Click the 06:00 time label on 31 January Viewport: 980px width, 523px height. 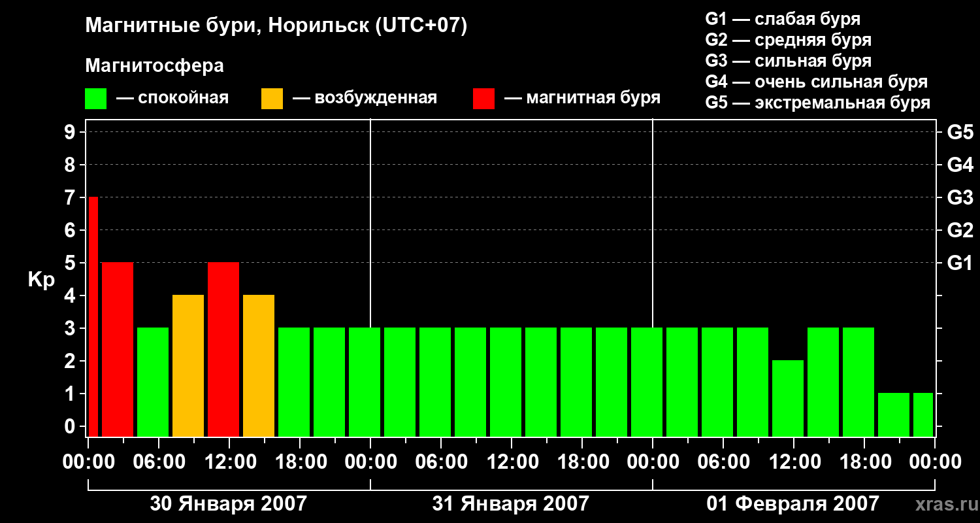point(441,462)
